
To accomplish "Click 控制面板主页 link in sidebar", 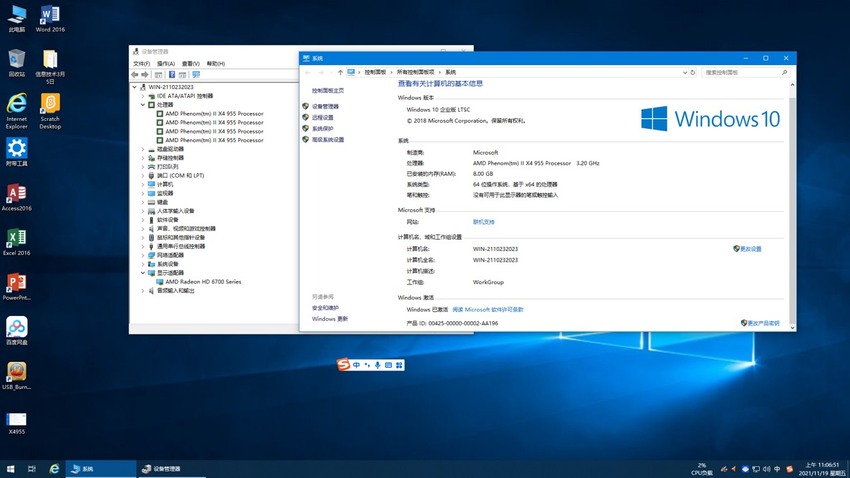I will 328,91.
